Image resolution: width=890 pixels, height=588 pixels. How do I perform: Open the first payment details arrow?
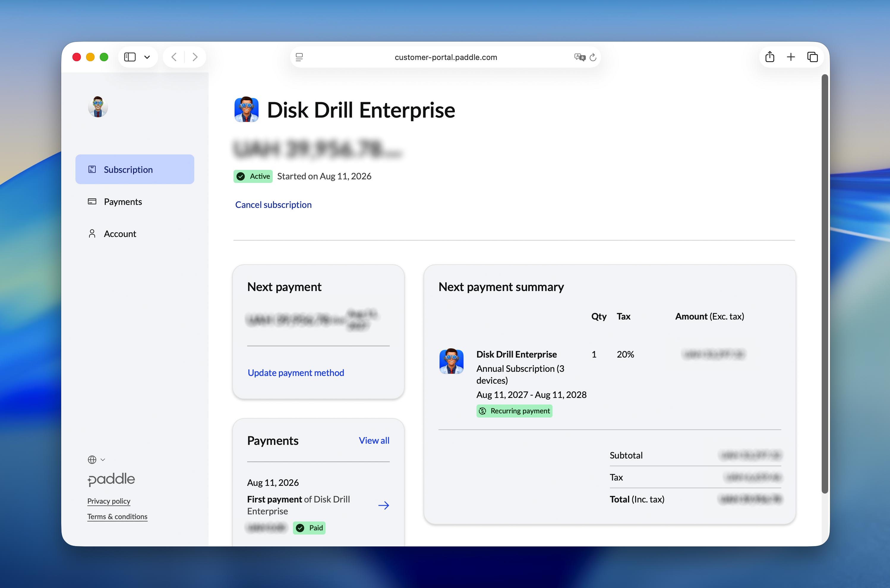384,505
